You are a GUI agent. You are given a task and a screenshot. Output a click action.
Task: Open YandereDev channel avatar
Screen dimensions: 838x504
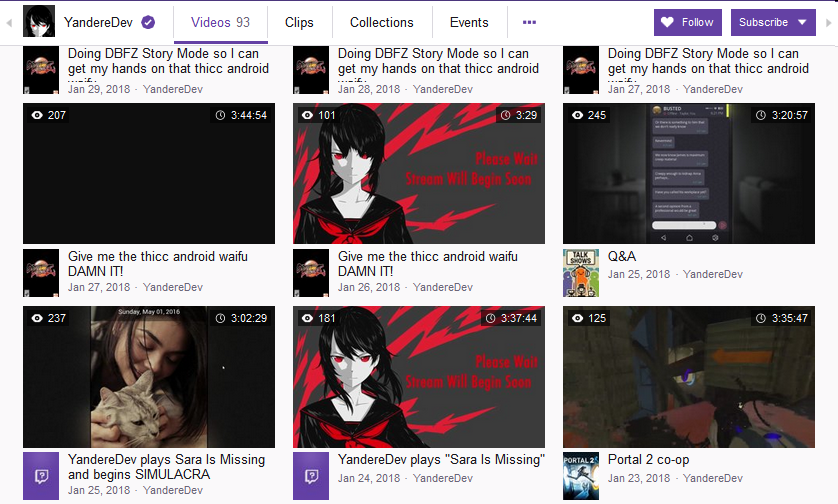click(x=39, y=21)
